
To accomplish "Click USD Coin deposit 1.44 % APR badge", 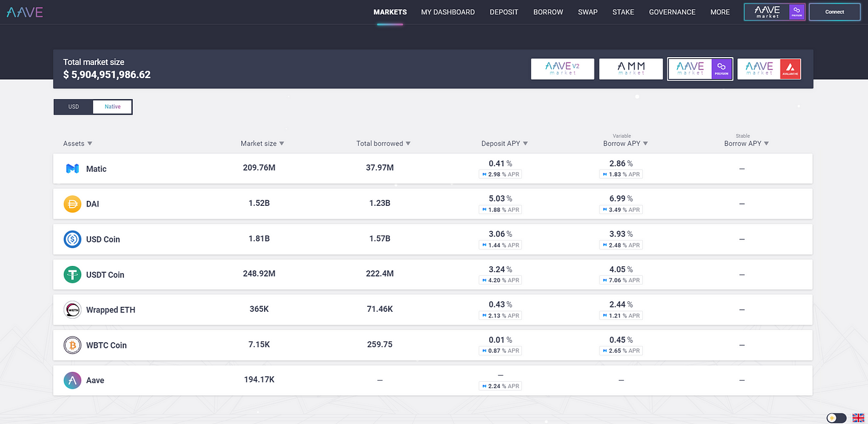I will (x=500, y=245).
